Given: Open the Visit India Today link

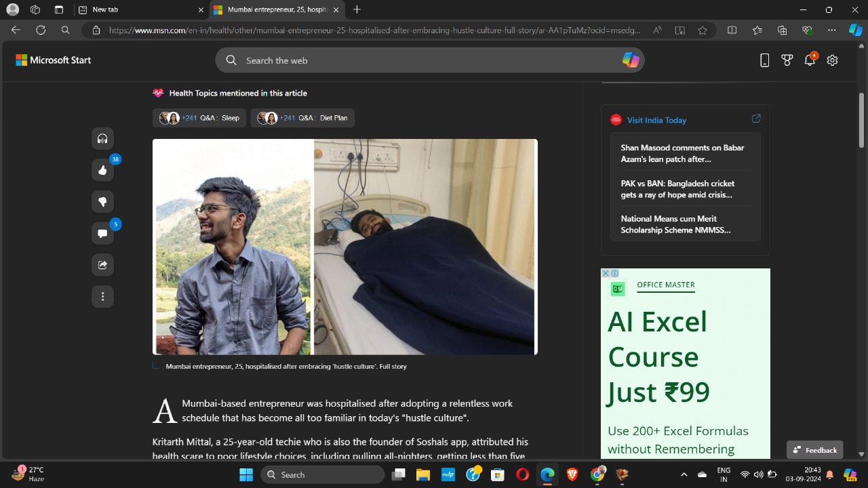Looking at the screenshot, I should 656,120.
